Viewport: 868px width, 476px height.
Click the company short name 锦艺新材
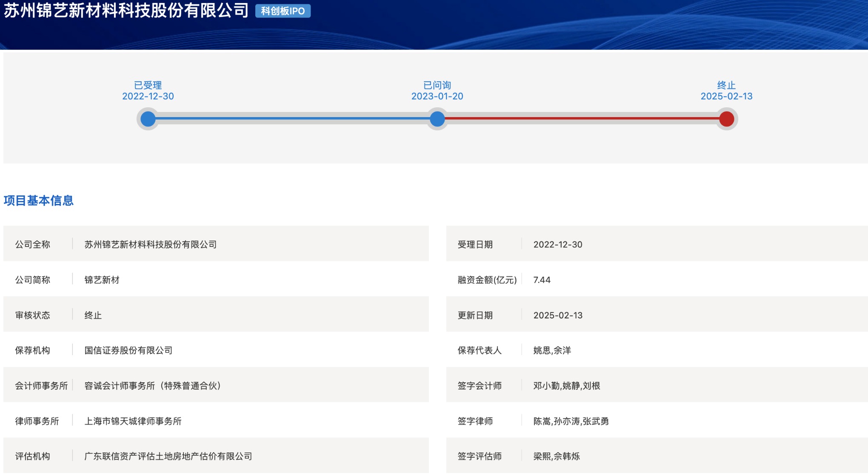click(102, 280)
